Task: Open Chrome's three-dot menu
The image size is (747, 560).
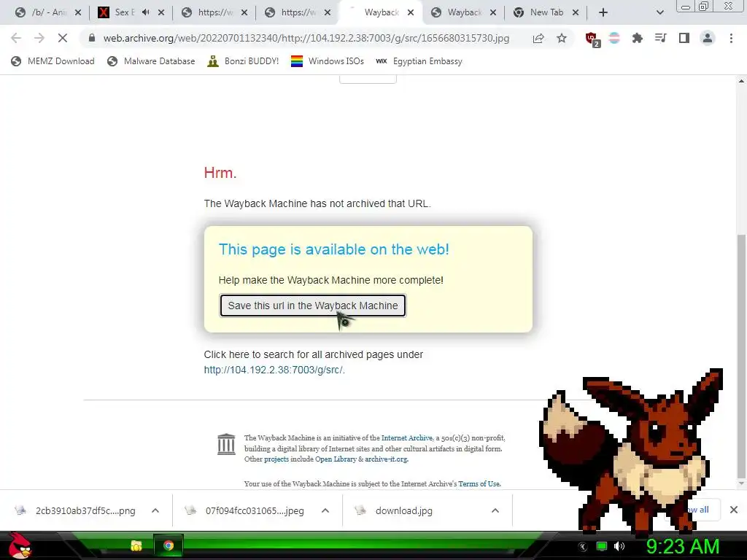Action: (731, 38)
